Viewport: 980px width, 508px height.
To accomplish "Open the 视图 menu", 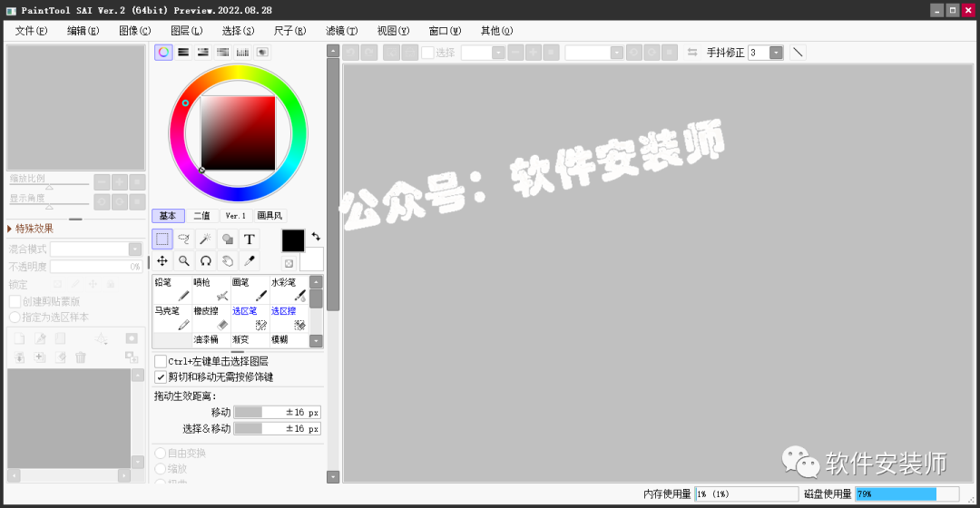I will [393, 31].
